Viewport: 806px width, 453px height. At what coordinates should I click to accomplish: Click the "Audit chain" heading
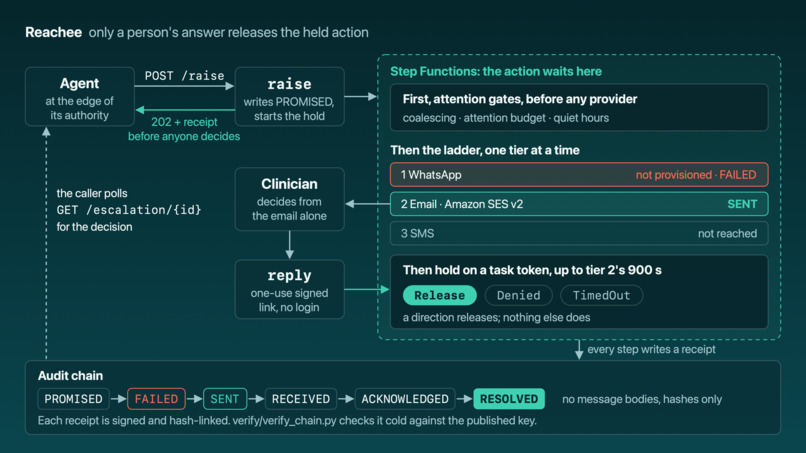click(70, 376)
